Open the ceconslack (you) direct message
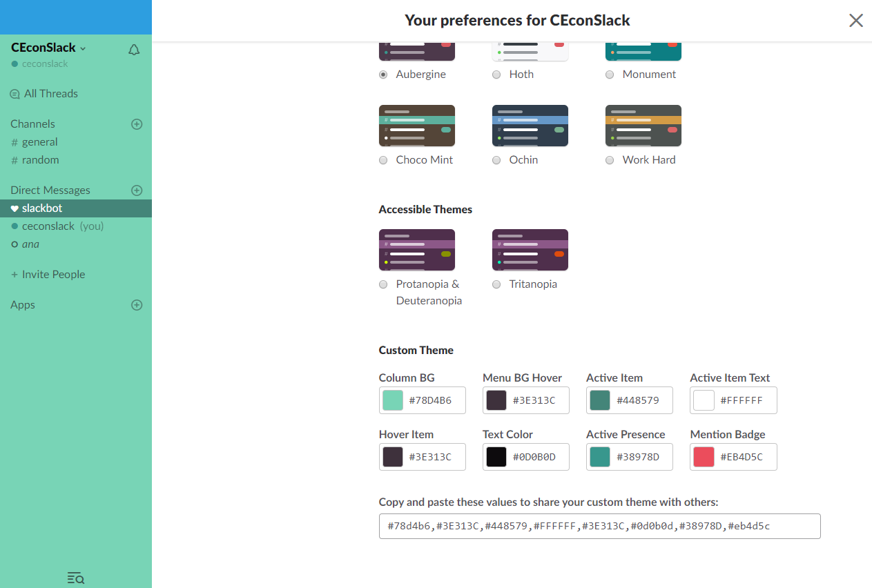The width and height of the screenshot is (872, 588). click(76, 226)
